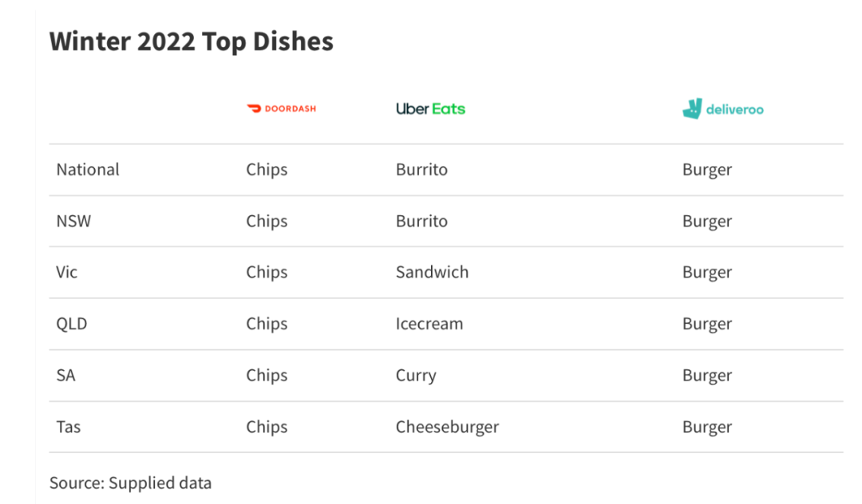The image size is (862, 504).
Task: Select the SA row label
Action: [65, 376]
